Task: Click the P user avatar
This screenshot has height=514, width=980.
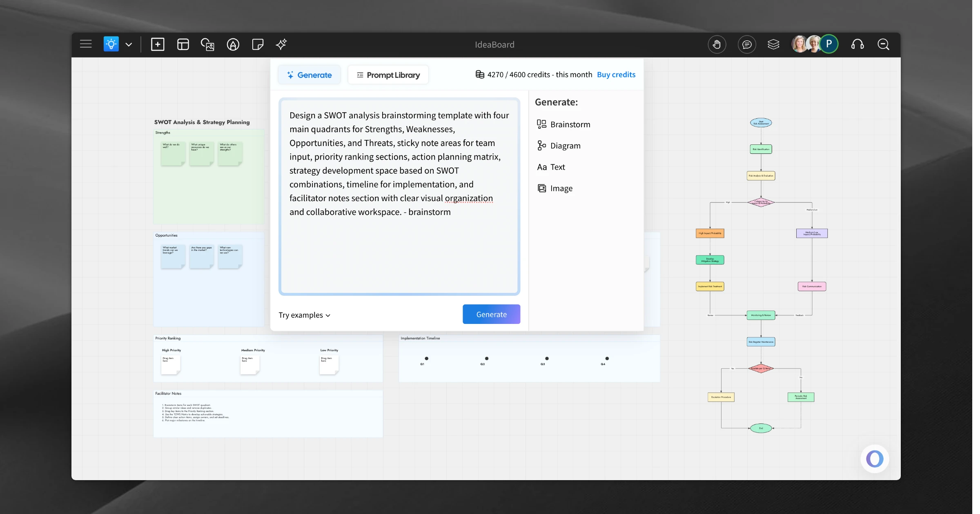Action: tap(829, 44)
